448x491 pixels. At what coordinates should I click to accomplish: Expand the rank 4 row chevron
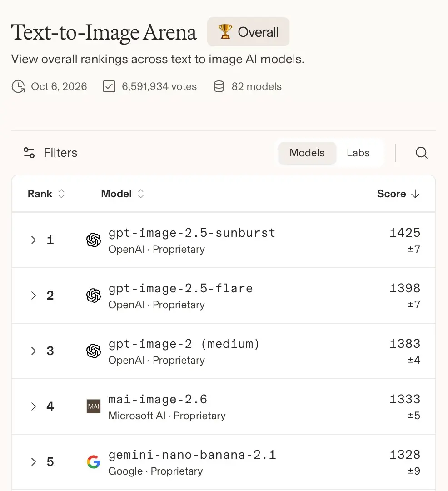(34, 406)
